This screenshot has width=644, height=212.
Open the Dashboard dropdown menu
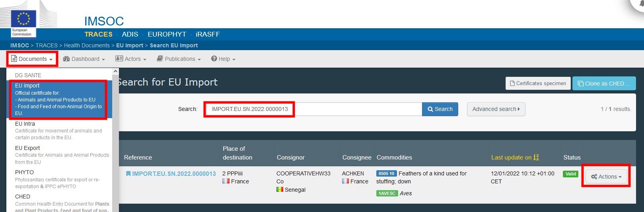coord(84,59)
